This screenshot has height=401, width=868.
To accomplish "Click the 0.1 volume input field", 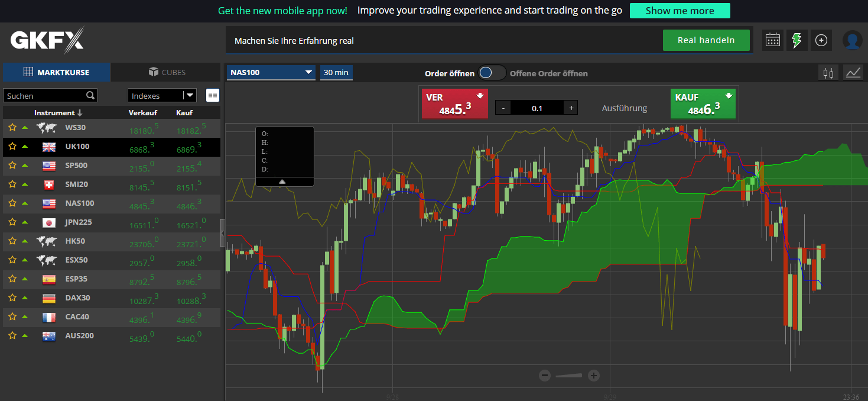I will (x=537, y=108).
